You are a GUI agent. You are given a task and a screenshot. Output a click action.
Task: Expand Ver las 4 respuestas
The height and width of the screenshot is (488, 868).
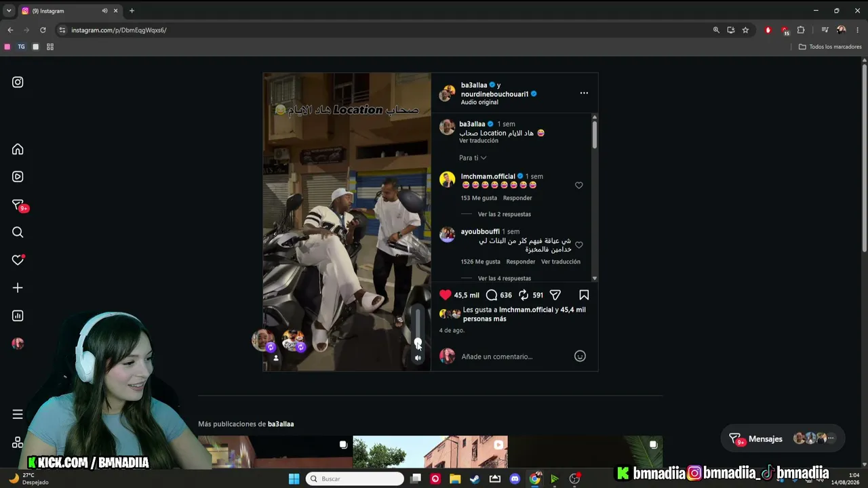pyautogui.click(x=505, y=279)
